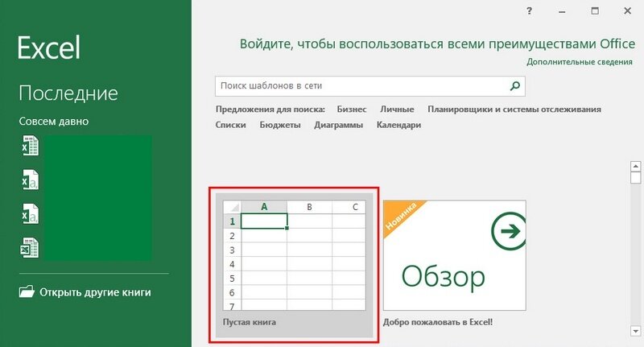Search templates by Бюджеты
The width and height of the screenshot is (644, 347).
(280, 125)
